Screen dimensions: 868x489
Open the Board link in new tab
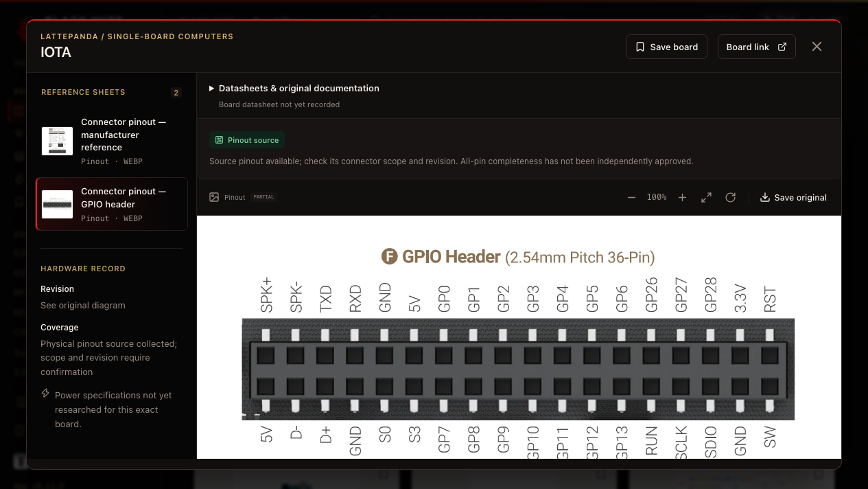click(x=756, y=47)
